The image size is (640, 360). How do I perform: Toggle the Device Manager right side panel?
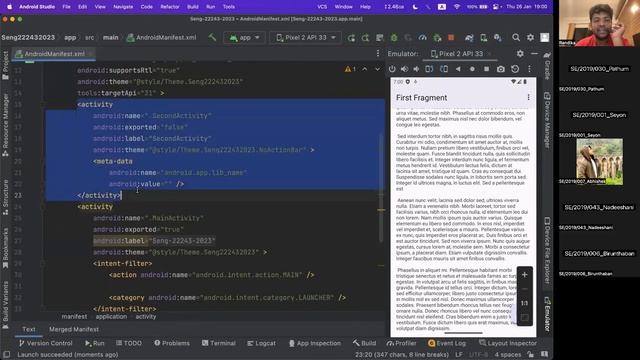[x=547, y=120]
